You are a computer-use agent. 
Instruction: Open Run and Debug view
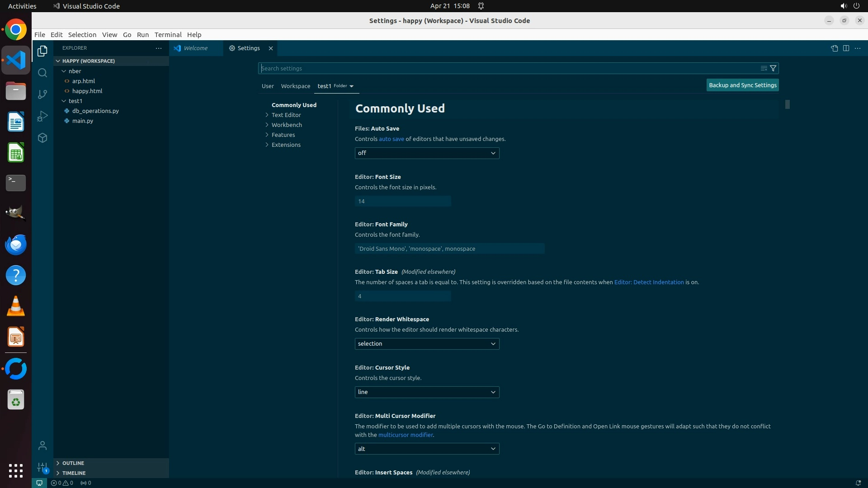(x=42, y=116)
